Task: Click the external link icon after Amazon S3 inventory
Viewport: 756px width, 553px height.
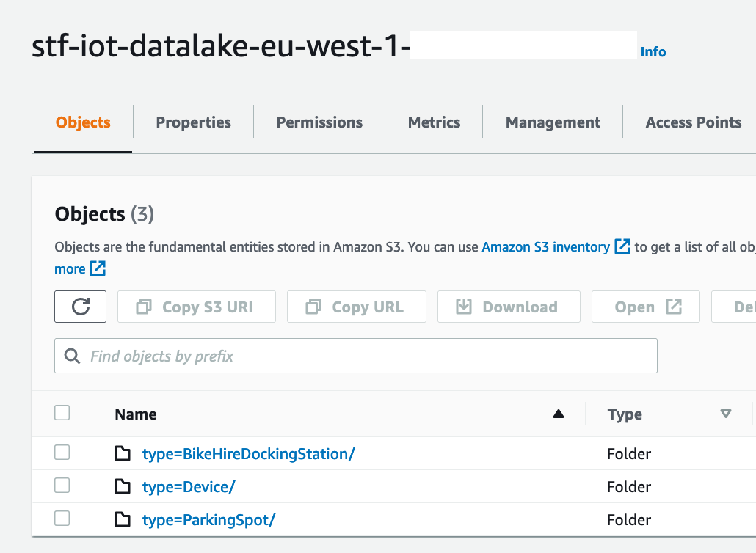Action: pyautogui.click(x=622, y=247)
